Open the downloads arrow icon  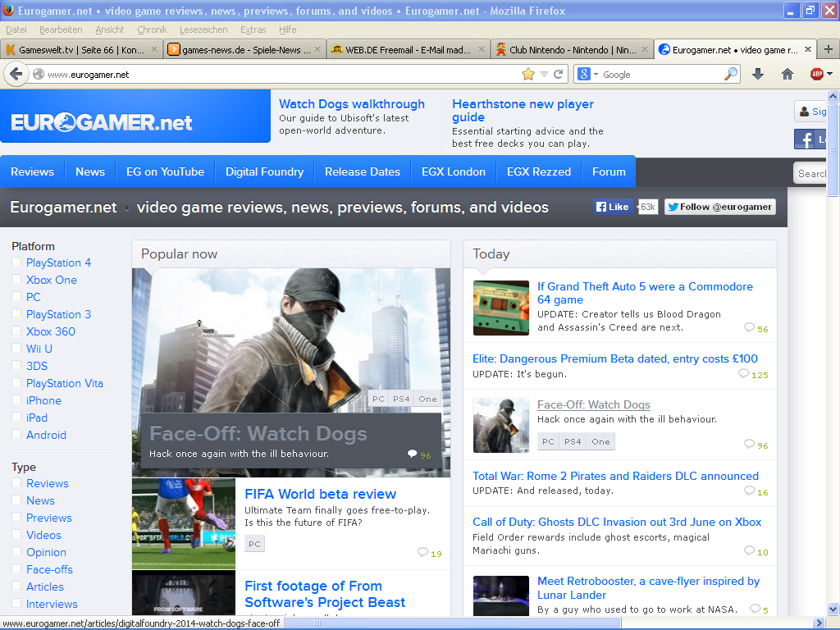pos(757,75)
